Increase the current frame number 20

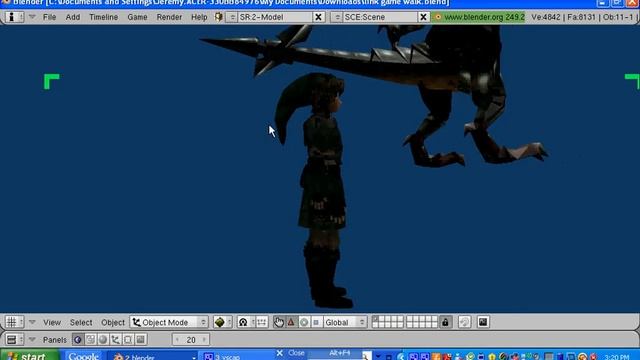(204, 340)
